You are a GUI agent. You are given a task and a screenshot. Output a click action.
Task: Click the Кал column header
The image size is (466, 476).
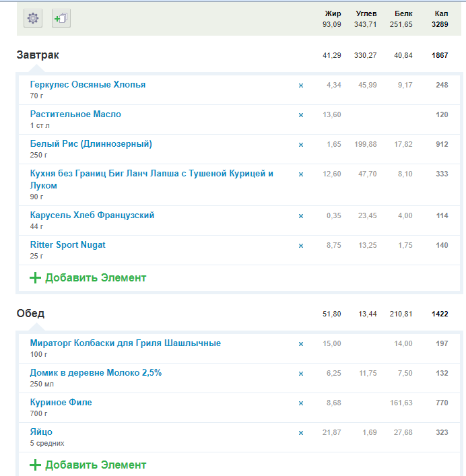(441, 13)
